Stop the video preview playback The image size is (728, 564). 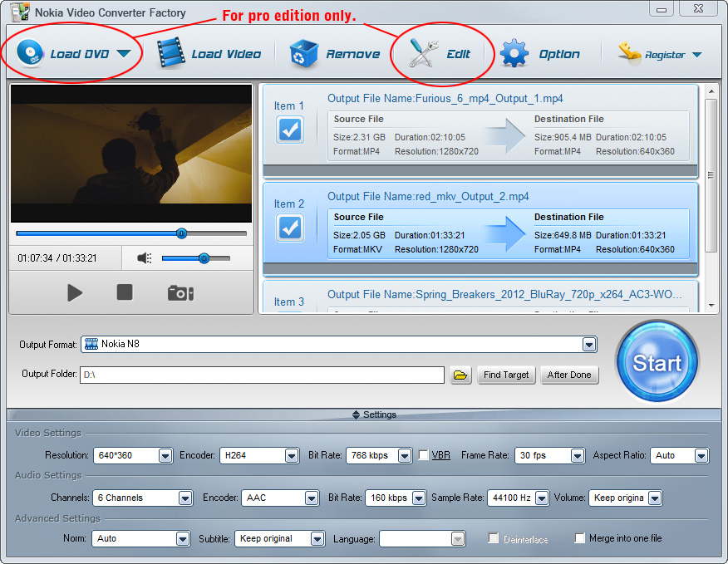125,292
